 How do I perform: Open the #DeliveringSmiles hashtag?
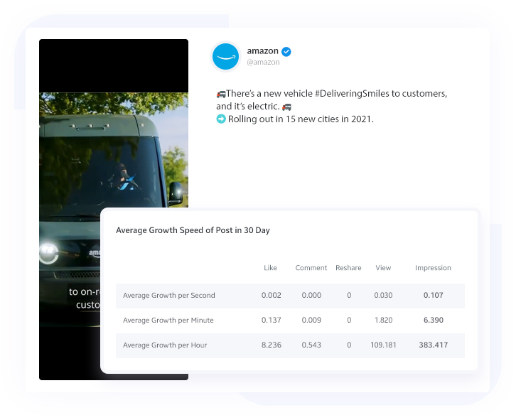pos(352,94)
